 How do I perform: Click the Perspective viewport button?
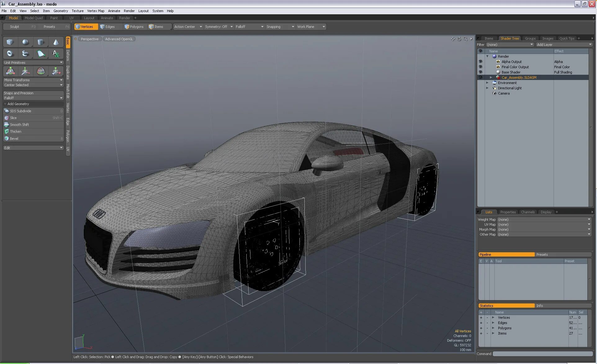[90, 39]
